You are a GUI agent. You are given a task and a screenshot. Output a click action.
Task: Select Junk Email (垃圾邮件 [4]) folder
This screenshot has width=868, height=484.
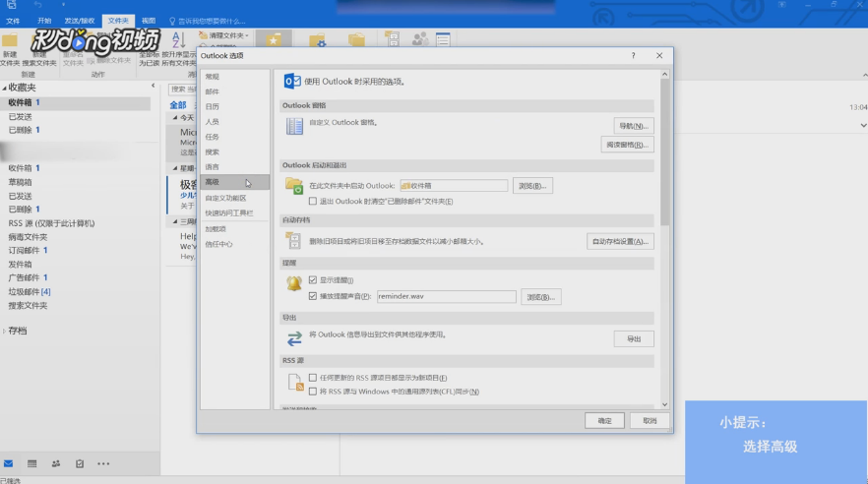(30, 291)
